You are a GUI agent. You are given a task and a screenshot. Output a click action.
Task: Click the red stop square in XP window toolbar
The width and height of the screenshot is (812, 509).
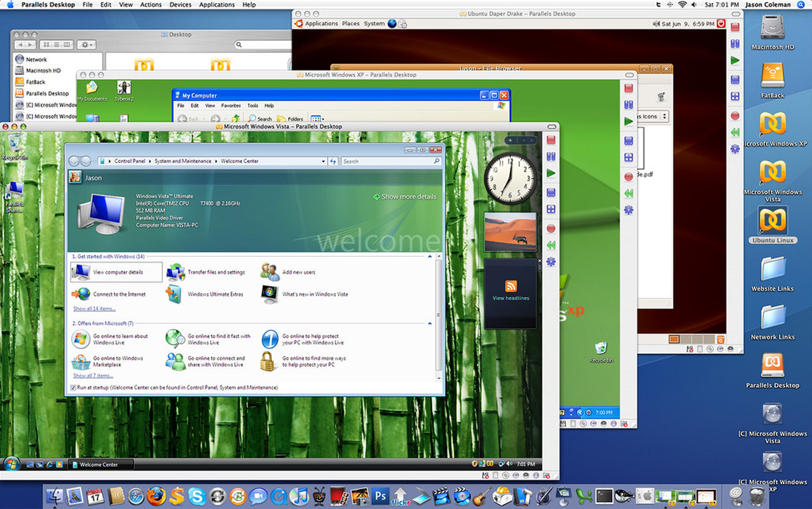pyautogui.click(x=628, y=88)
